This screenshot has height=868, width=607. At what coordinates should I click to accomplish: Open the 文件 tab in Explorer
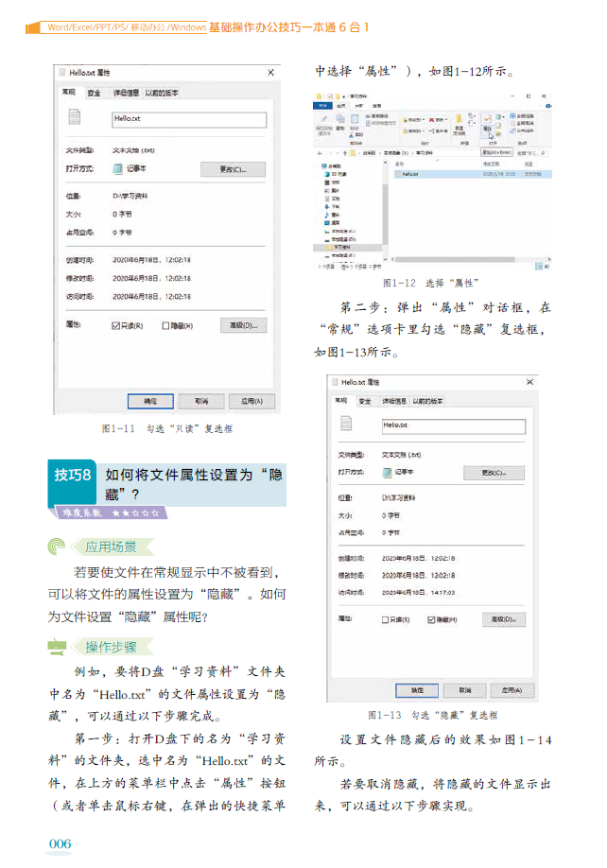(322, 106)
